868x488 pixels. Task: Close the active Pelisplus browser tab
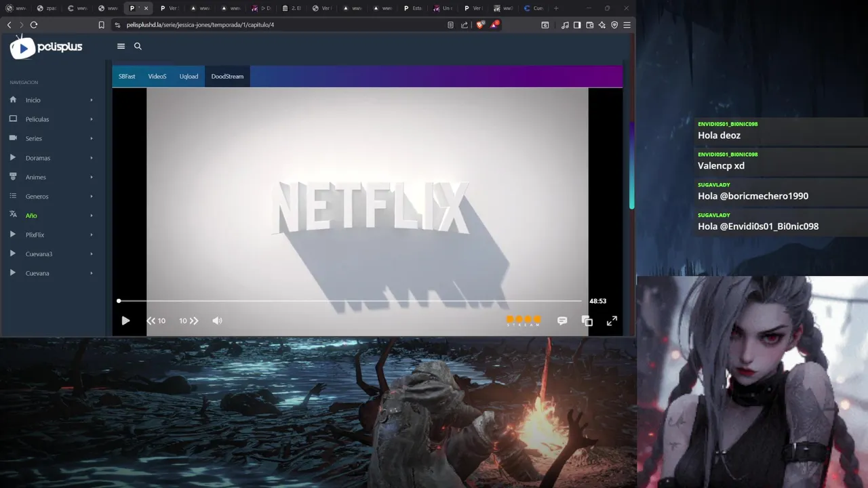point(147,8)
